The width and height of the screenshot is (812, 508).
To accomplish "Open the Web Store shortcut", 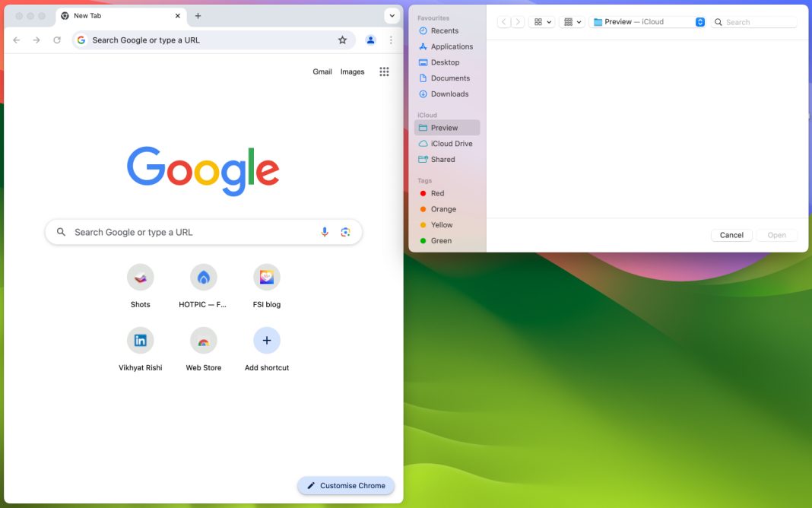I will coord(203,341).
